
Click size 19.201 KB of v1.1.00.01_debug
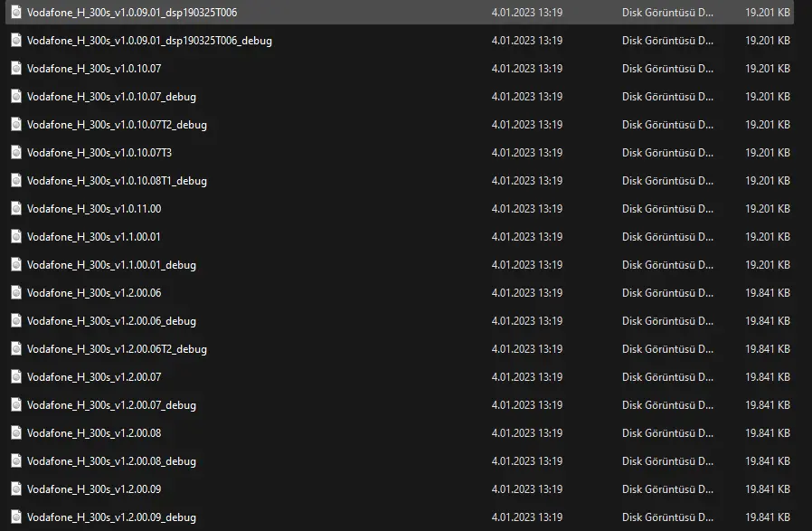pos(768,265)
